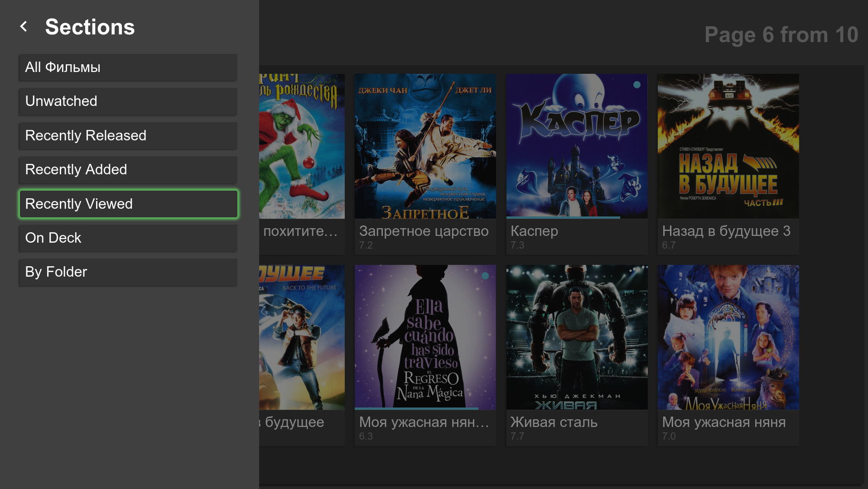The height and width of the screenshot is (489, 868).
Task: Choose Recently Released section
Action: pyautogui.click(x=128, y=136)
